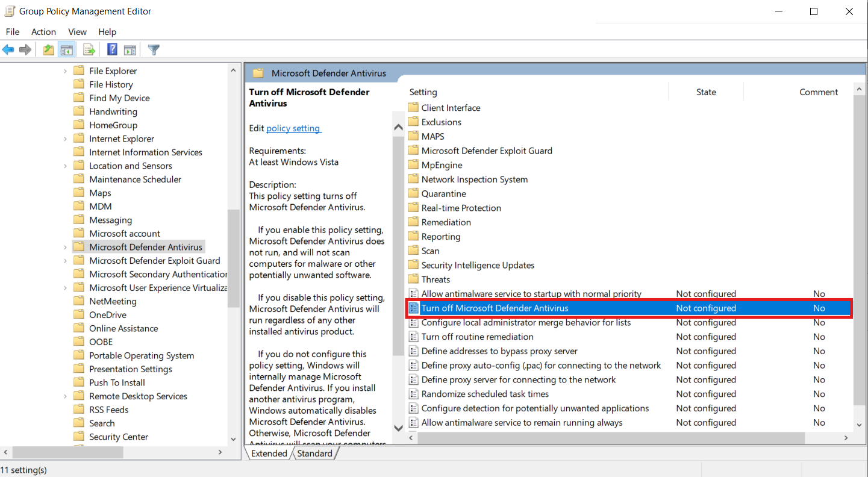Click description pane scroll down arrow
868x477 pixels.
[398, 428]
